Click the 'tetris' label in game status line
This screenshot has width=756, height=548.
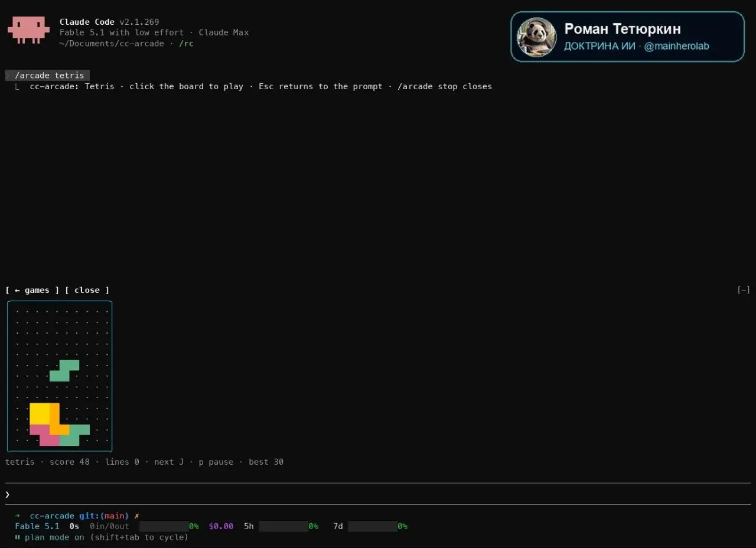click(20, 462)
